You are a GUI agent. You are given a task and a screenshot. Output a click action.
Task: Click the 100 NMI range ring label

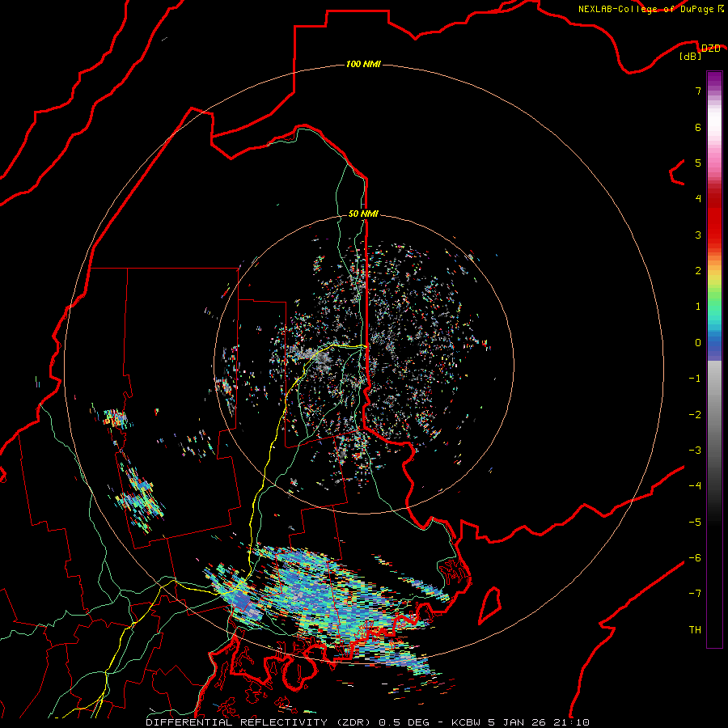[363, 64]
